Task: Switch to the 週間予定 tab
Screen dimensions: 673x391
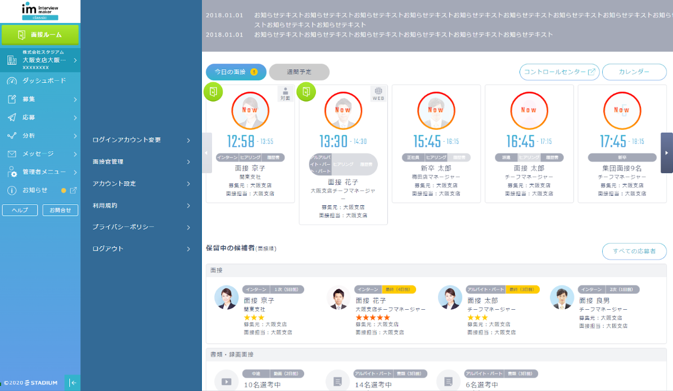Action: (299, 72)
